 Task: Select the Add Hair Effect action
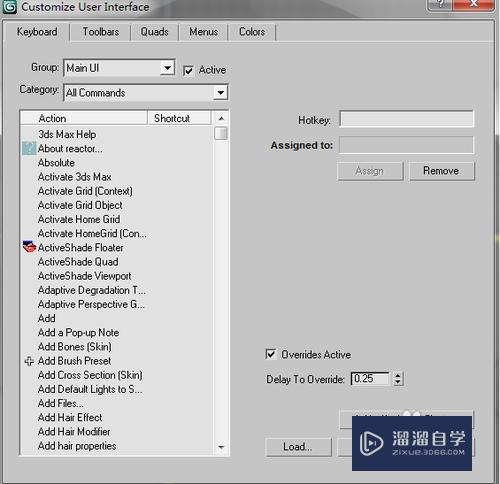tap(70, 418)
